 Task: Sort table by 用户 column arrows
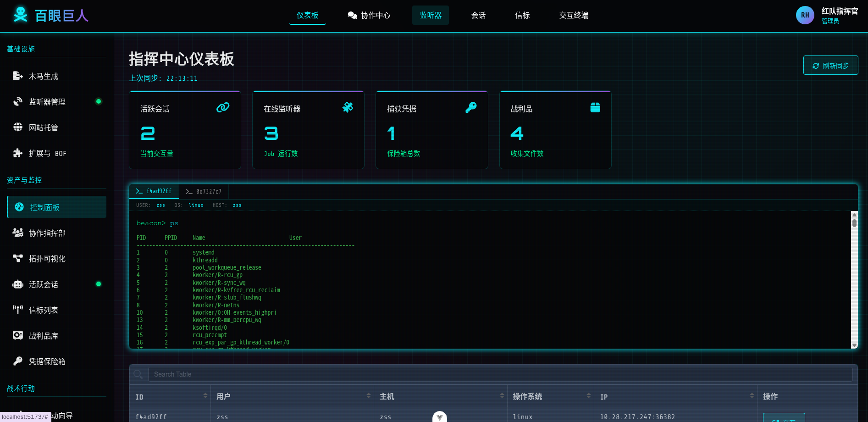point(368,396)
